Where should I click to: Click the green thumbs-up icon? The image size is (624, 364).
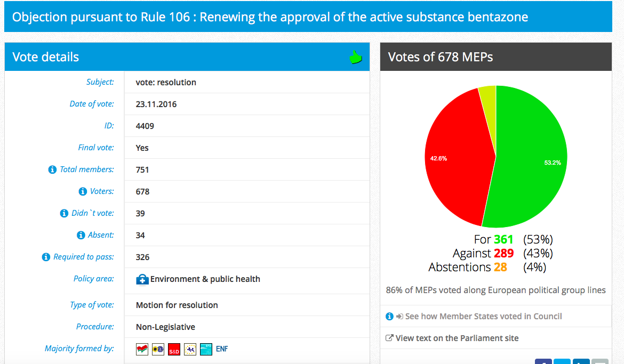click(355, 57)
